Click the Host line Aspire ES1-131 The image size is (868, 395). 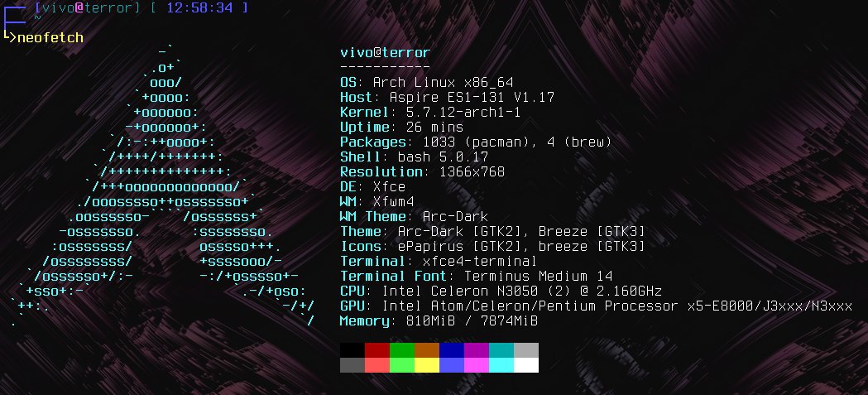coord(448,98)
